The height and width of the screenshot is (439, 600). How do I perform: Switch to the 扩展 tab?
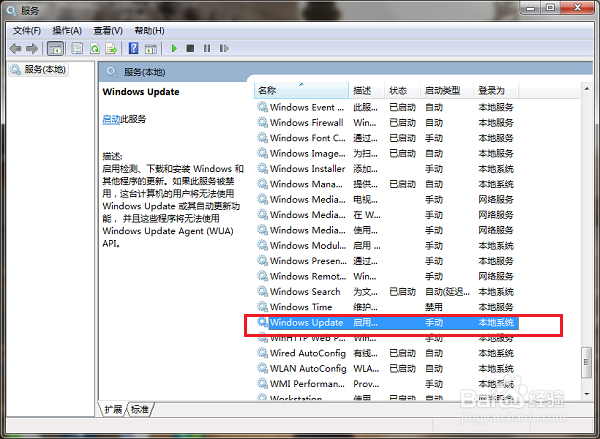[x=113, y=410]
